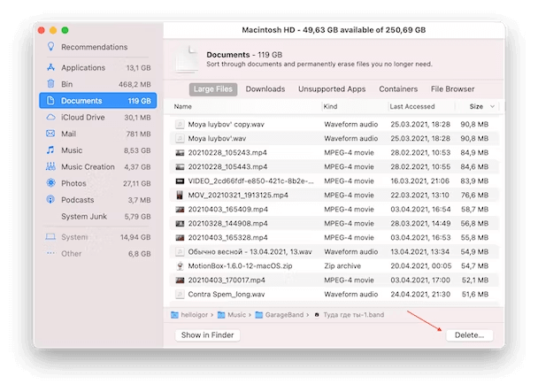Click the Contra Spem_long.wav audio icon
The width and height of the screenshot is (538, 392).
(x=180, y=294)
